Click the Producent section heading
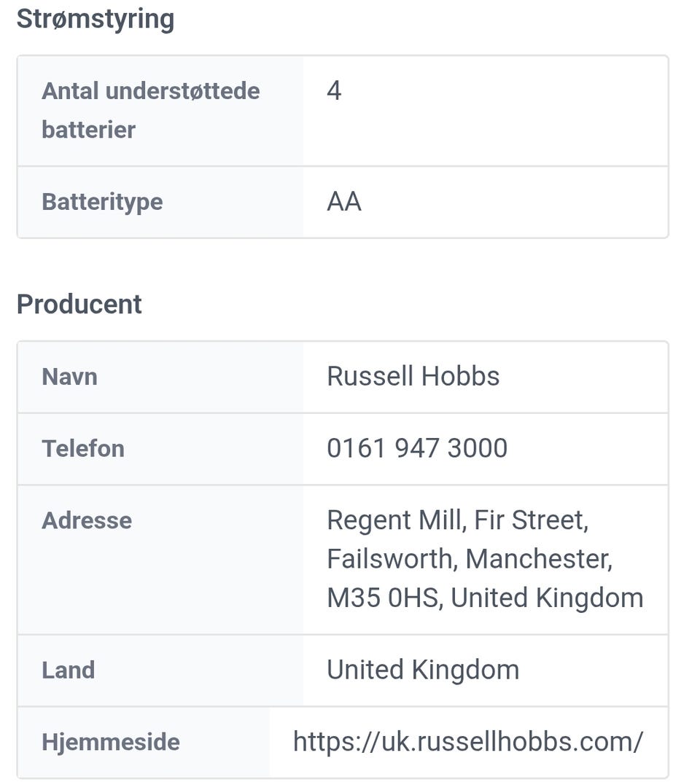Image resolution: width=700 pixels, height=782 pixels. (x=79, y=304)
